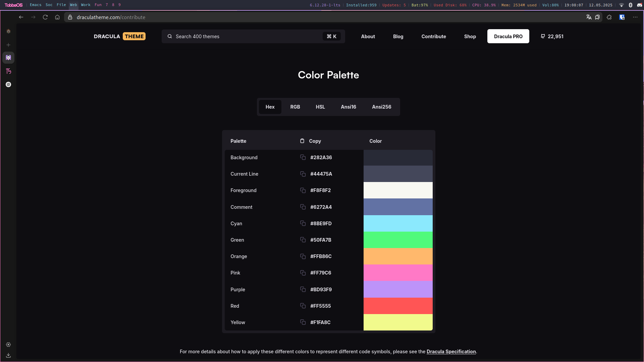Open the browser three-dot menu
The width and height of the screenshot is (644, 362).
[x=635, y=17]
